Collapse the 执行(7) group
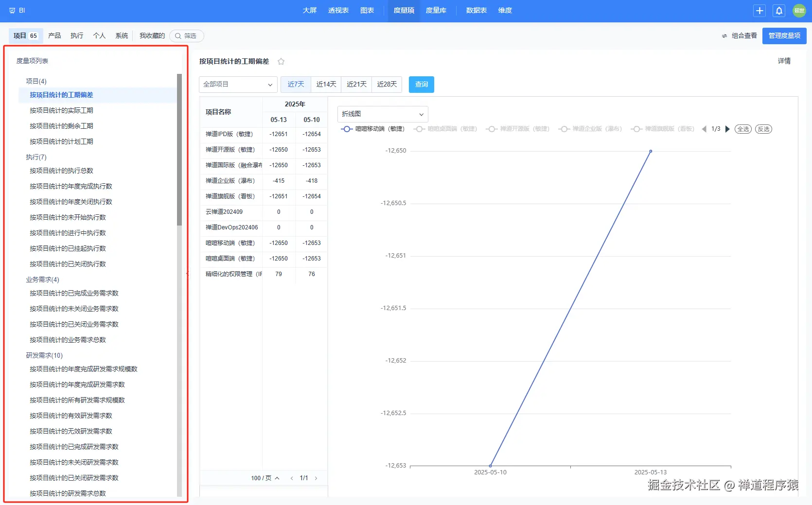The height and width of the screenshot is (505, 812). pyautogui.click(x=36, y=157)
